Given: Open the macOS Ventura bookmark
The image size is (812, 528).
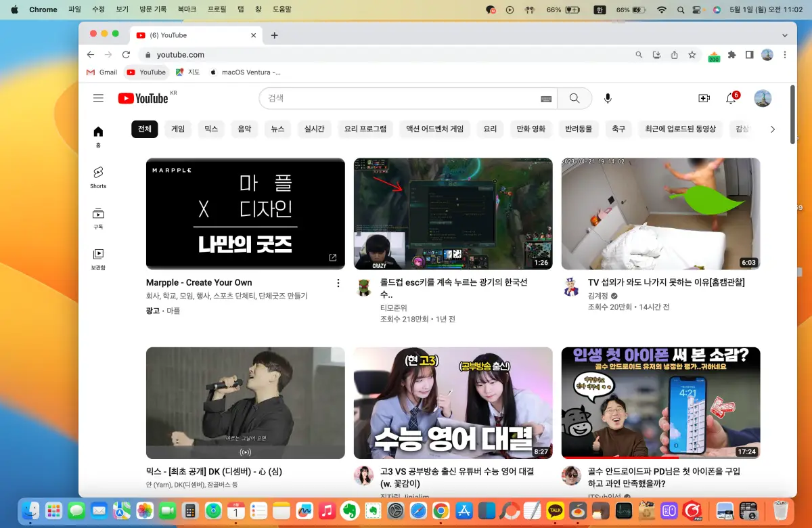Looking at the screenshot, I should coord(246,72).
